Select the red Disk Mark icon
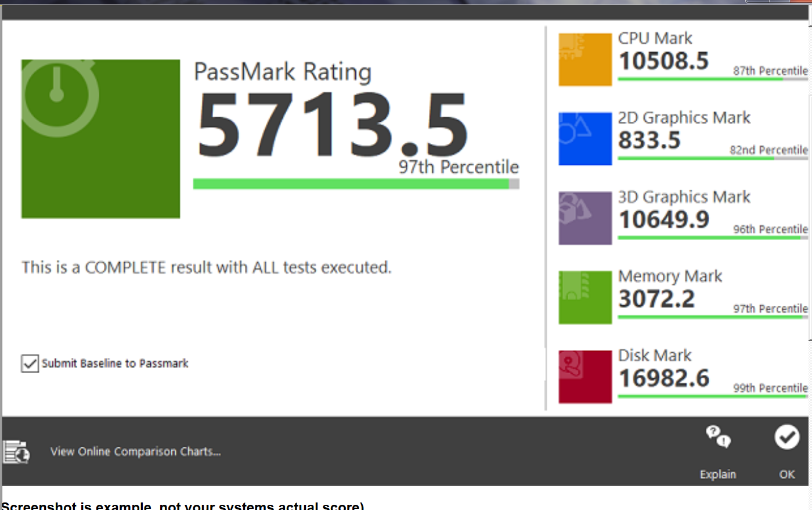 point(585,377)
